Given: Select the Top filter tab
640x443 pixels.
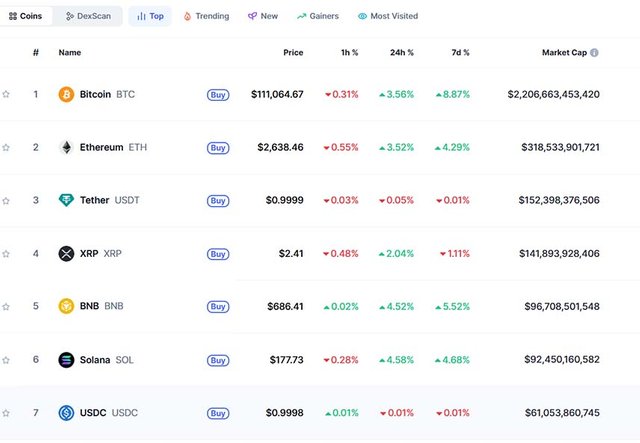Looking at the screenshot, I should [x=150, y=16].
